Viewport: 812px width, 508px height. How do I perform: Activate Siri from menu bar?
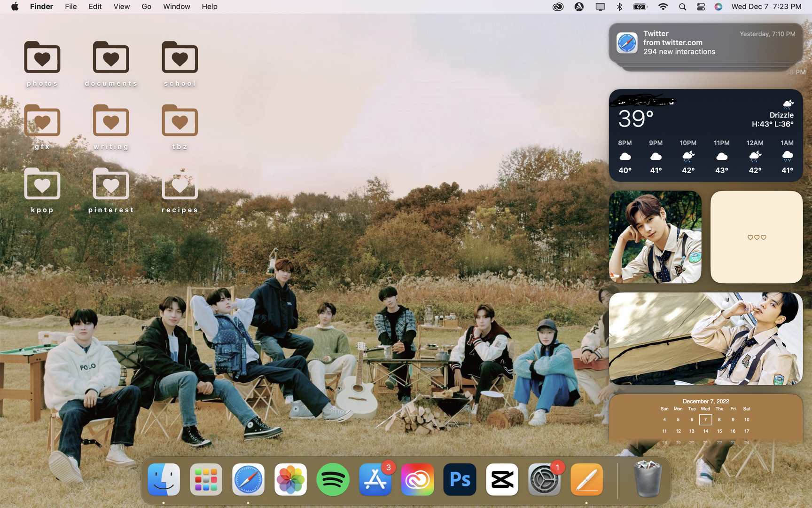tap(718, 7)
